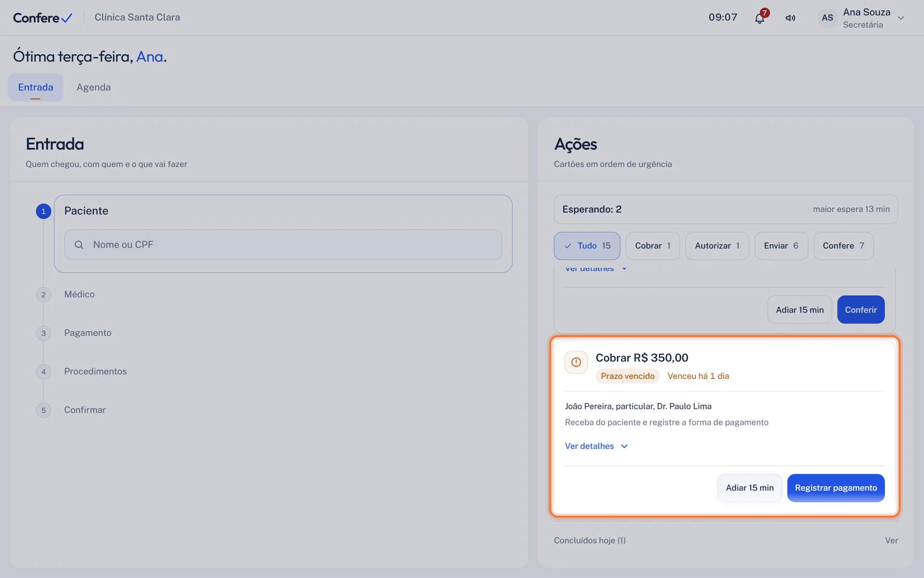Image resolution: width=924 pixels, height=578 pixels.
Task: Click the alert icon on the Cobrar card
Action: pos(576,362)
